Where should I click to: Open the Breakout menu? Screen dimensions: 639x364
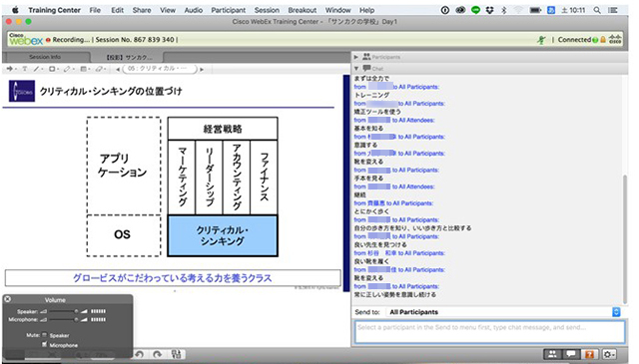[x=302, y=10]
